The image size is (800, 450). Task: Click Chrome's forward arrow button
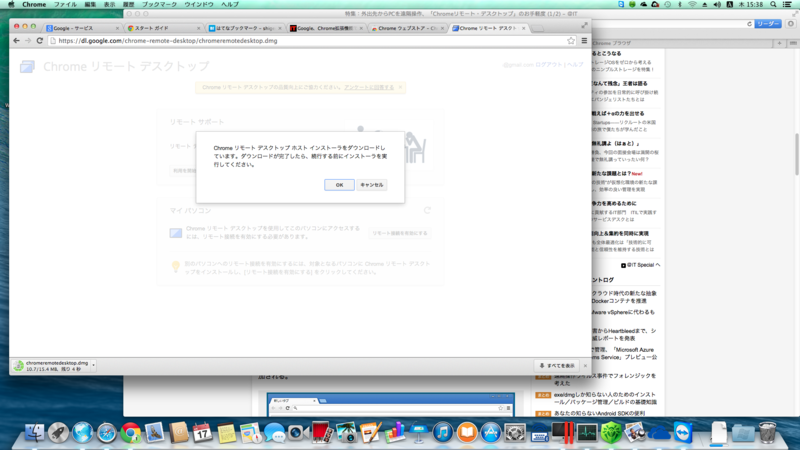[x=28, y=41]
